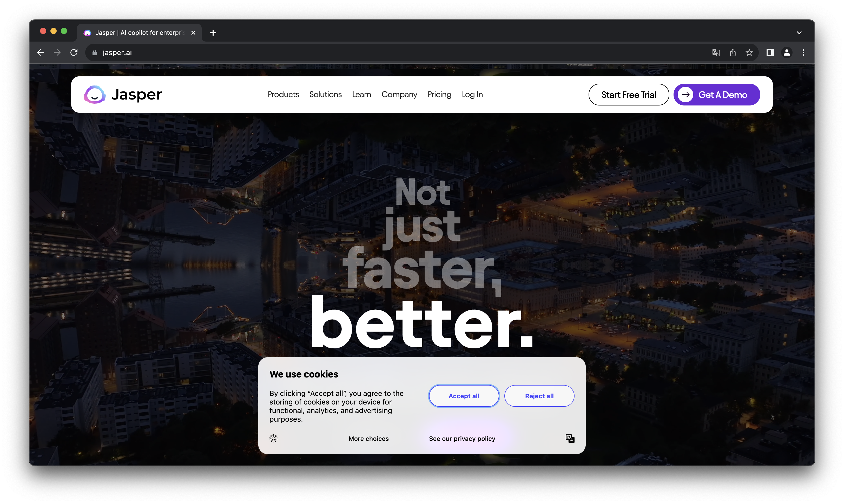Click the Jasper logo icon
The height and width of the screenshot is (504, 844).
(95, 94)
